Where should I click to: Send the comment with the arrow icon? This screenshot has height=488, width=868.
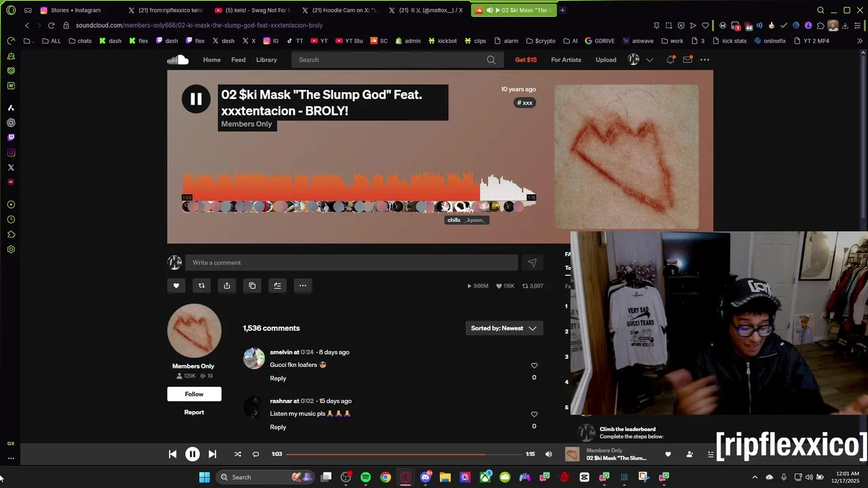pos(532,263)
